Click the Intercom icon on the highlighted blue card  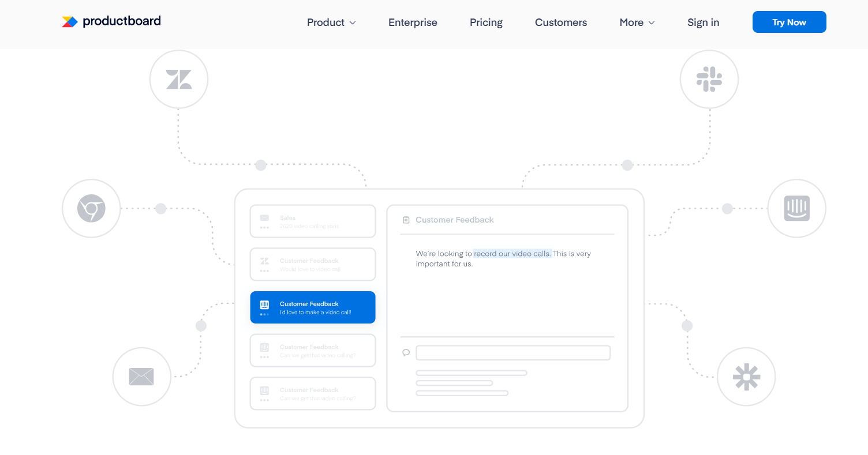pos(264,304)
